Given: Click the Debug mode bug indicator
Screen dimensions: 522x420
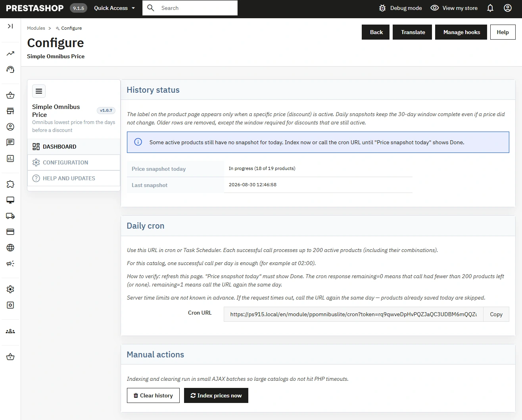Looking at the screenshot, I should pyautogui.click(x=400, y=8).
